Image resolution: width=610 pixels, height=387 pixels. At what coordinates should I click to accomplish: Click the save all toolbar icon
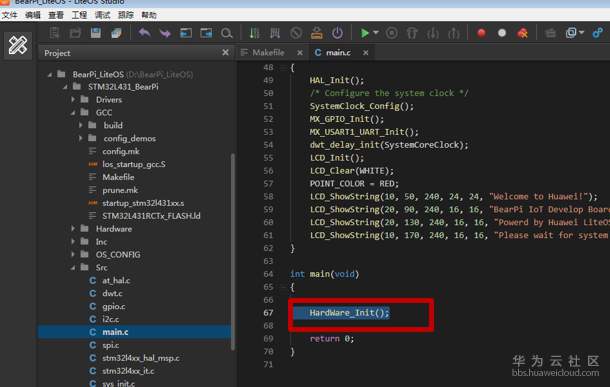pyautogui.click(x=116, y=33)
